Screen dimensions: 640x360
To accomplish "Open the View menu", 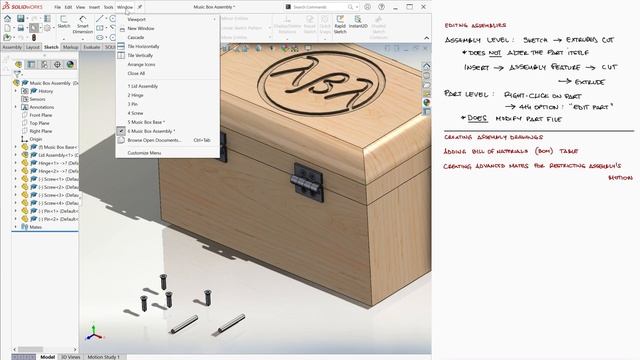I will pos(80,7).
